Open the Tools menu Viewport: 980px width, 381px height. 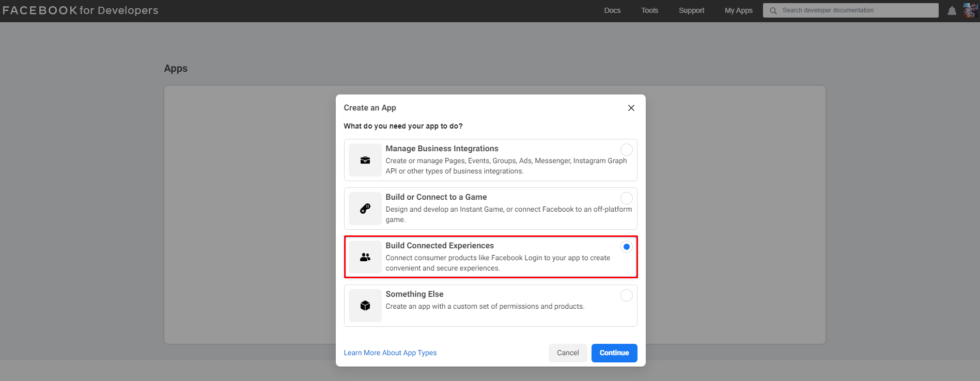[x=649, y=10]
